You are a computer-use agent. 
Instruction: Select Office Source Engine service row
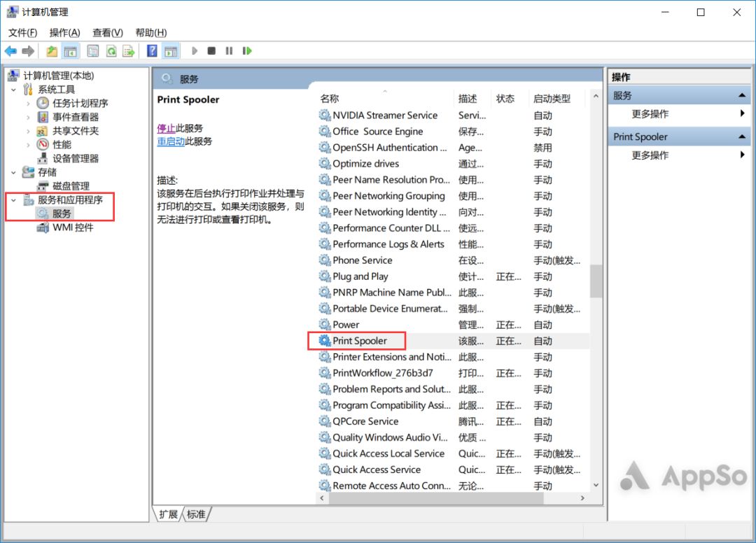tap(453, 132)
